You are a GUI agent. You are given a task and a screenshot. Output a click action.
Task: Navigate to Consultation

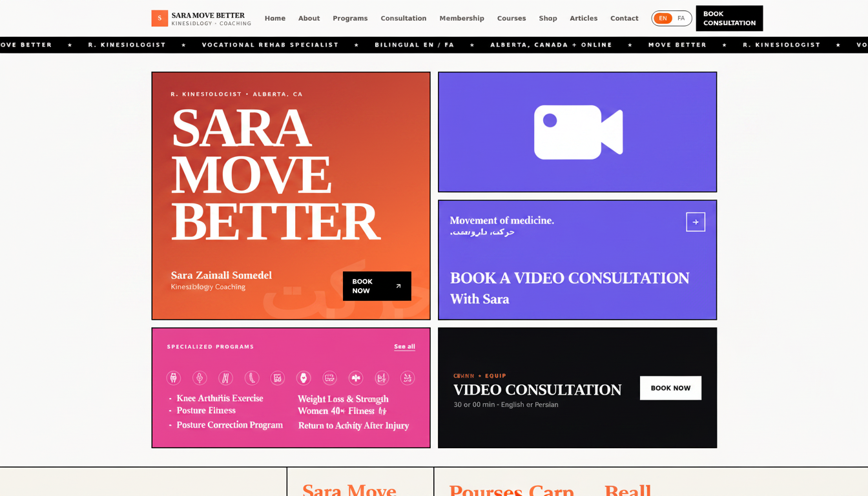[404, 18]
